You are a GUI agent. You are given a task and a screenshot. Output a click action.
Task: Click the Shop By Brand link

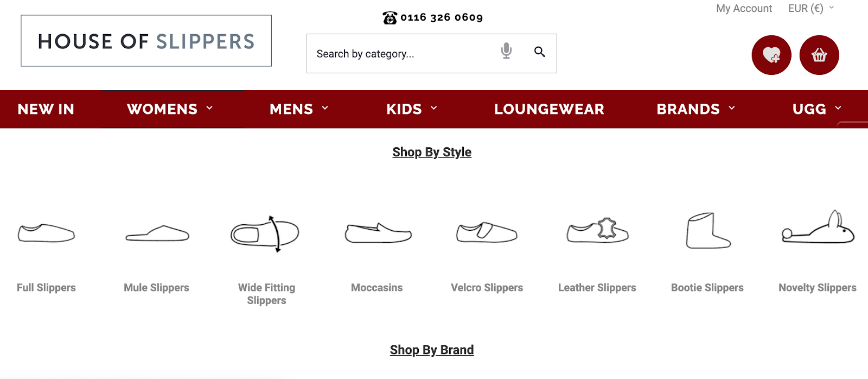click(x=432, y=350)
